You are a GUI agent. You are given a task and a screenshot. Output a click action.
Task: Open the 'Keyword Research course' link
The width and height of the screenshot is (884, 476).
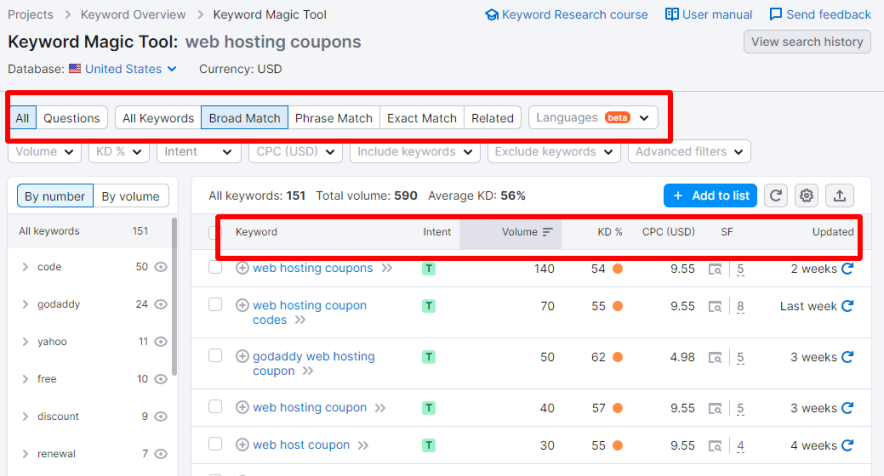tap(566, 15)
